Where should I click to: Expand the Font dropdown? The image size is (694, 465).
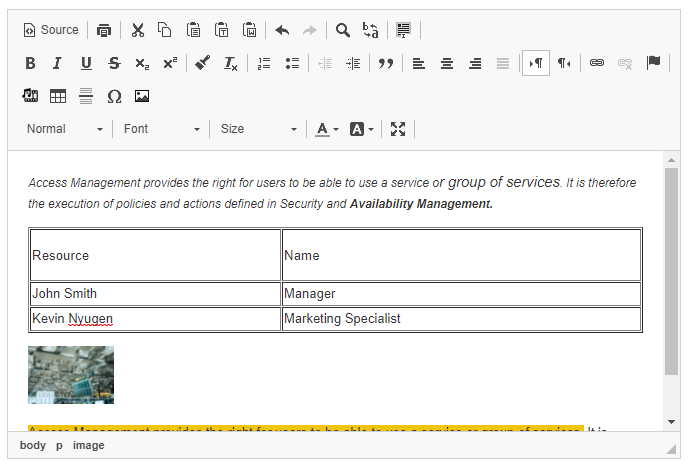(x=161, y=129)
